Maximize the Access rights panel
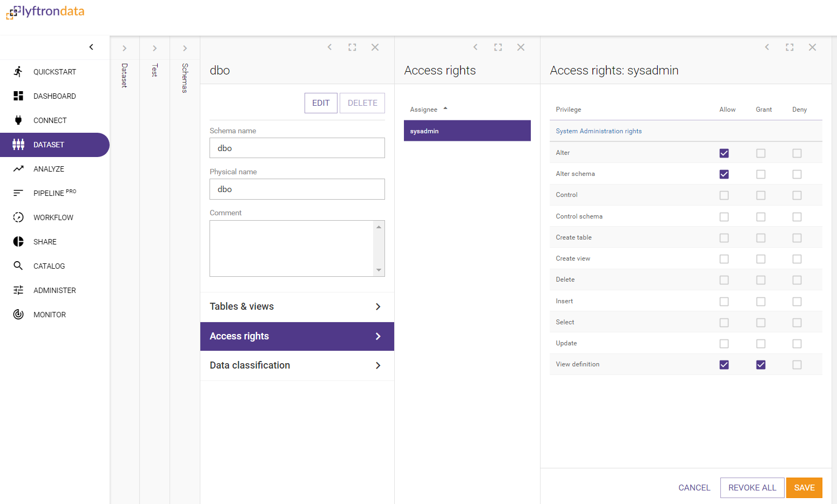The height and width of the screenshot is (504, 837). pyautogui.click(x=498, y=47)
